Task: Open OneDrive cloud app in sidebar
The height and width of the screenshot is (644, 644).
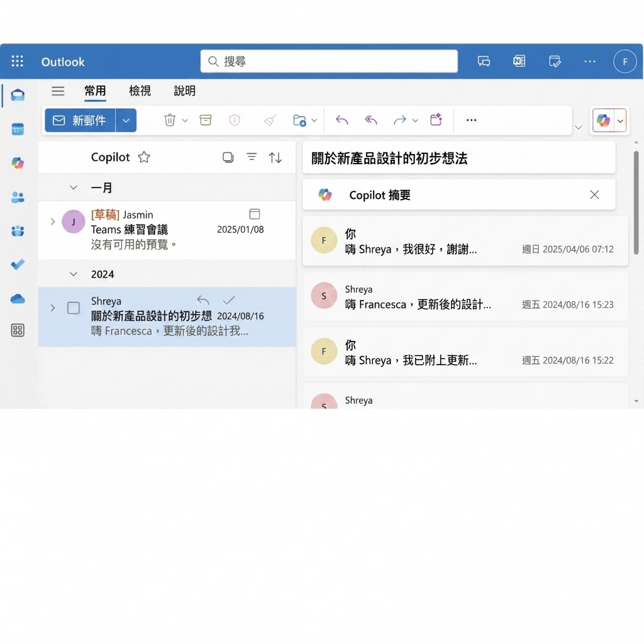Action: pyautogui.click(x=18, y=299)
